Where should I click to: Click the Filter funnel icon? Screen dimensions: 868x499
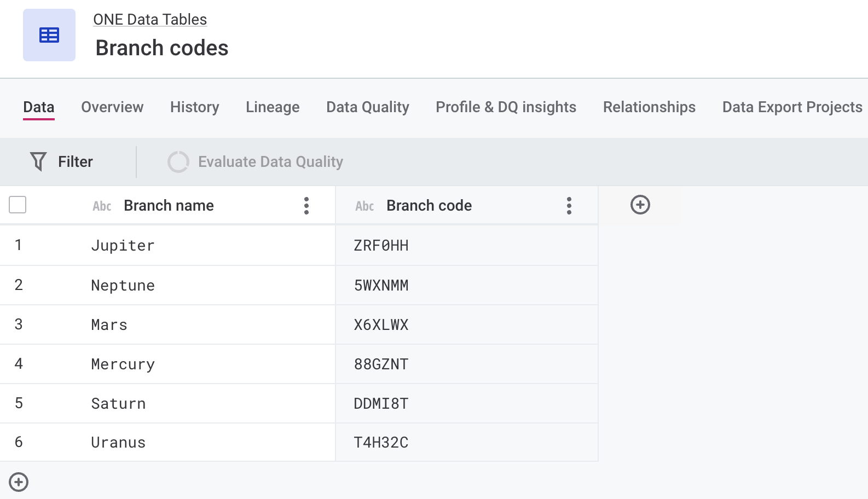38,161
